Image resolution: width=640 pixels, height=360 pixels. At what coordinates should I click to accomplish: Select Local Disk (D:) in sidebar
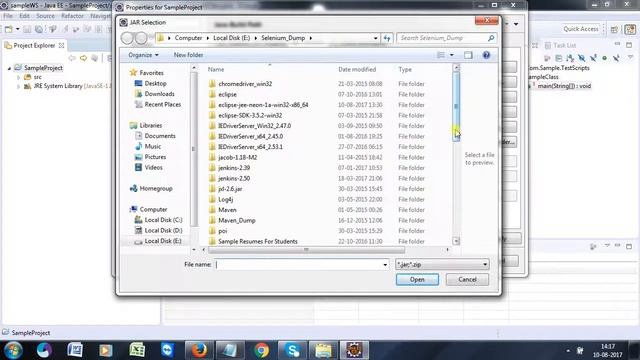click(163, 231)
